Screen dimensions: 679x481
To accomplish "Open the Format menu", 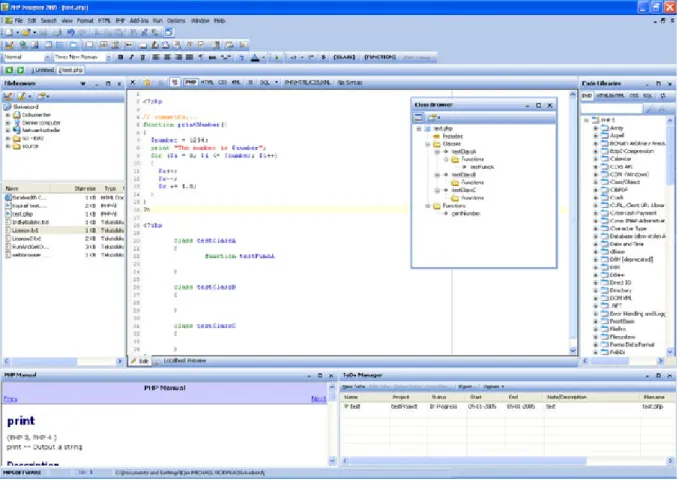I will (85, 21).
